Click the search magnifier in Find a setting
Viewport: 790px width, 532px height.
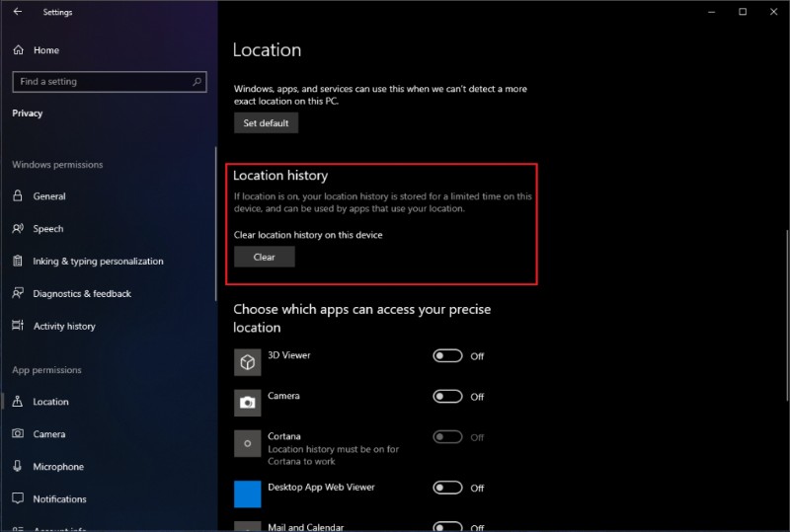[x=197, y=81]
